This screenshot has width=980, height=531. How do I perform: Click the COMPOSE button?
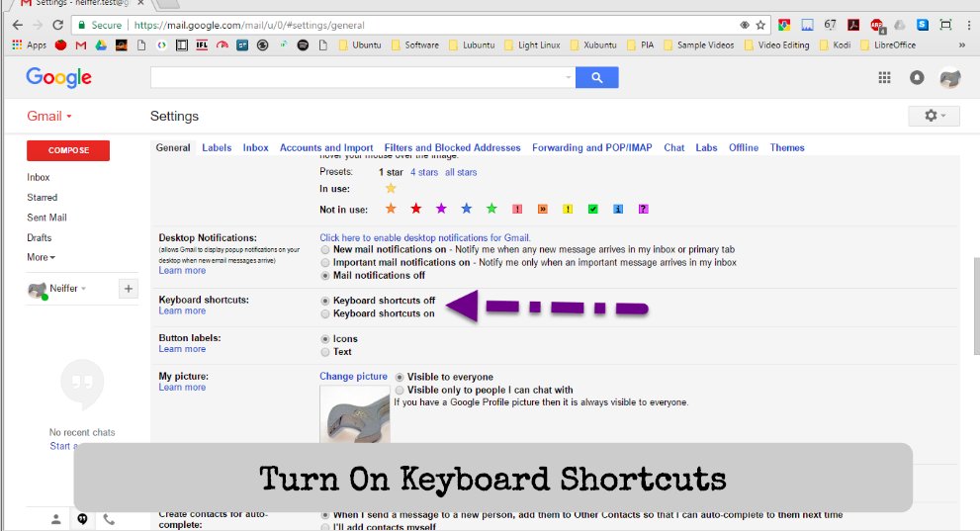pyautogui.click(x=68, y=150)
